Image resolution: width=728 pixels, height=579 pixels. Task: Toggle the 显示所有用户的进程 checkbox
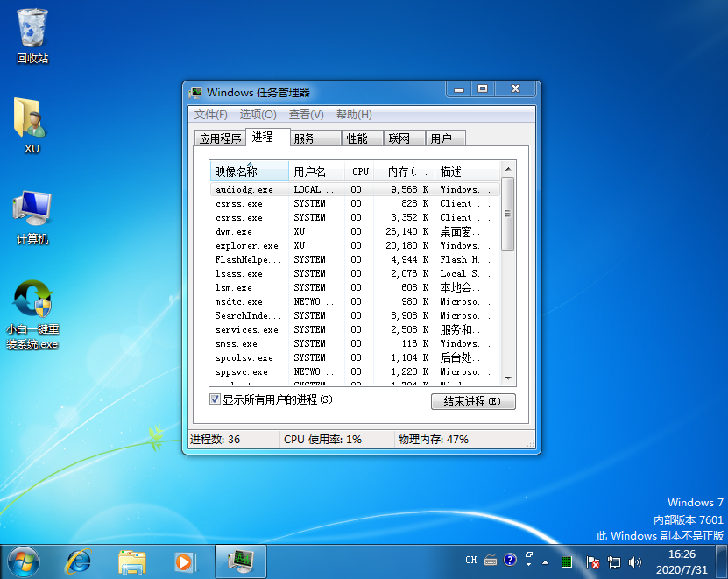click(215, 399)
